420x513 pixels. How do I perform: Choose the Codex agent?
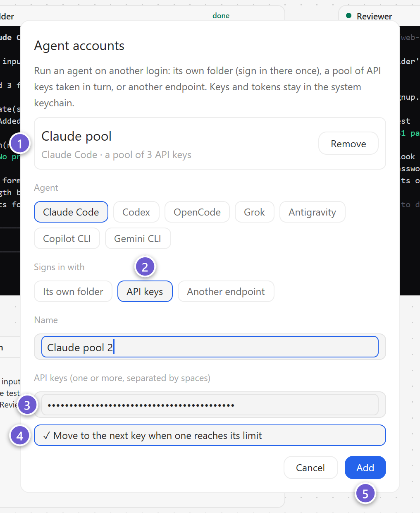pos(136,212)
